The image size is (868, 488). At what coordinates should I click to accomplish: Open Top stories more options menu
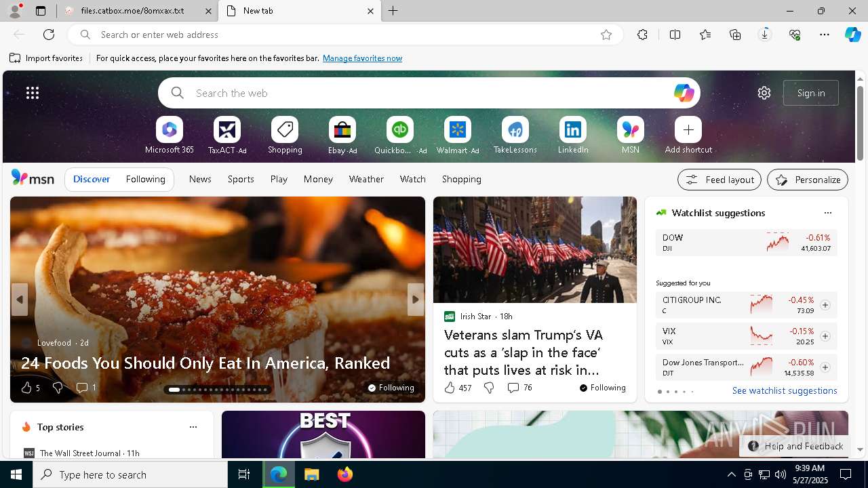coord(193,427)
